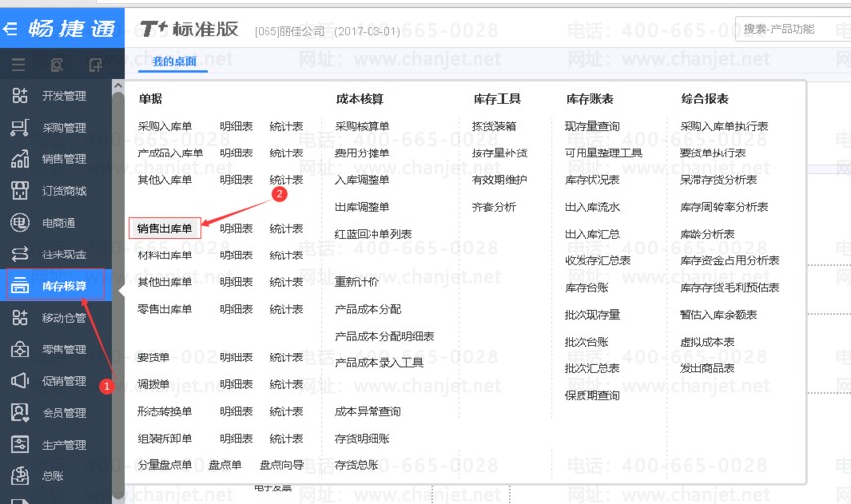The image size is (851, 504).
Task: Click the hamburger menu icon in sidebar header
Action: [x=19, y=65]
